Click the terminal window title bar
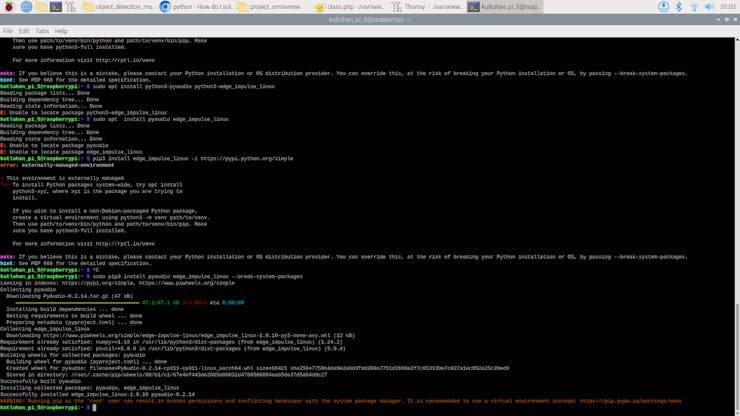740x416 pixels. 370,19
